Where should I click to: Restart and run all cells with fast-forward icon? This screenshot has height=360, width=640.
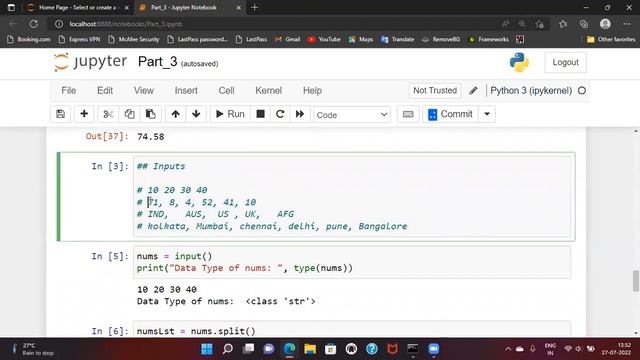[x=300, y=114]
